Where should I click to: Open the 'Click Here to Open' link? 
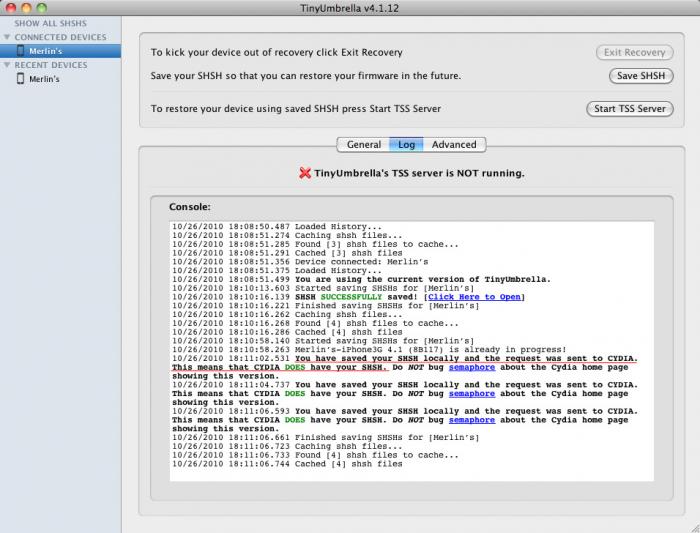click(x=475, y=297)
